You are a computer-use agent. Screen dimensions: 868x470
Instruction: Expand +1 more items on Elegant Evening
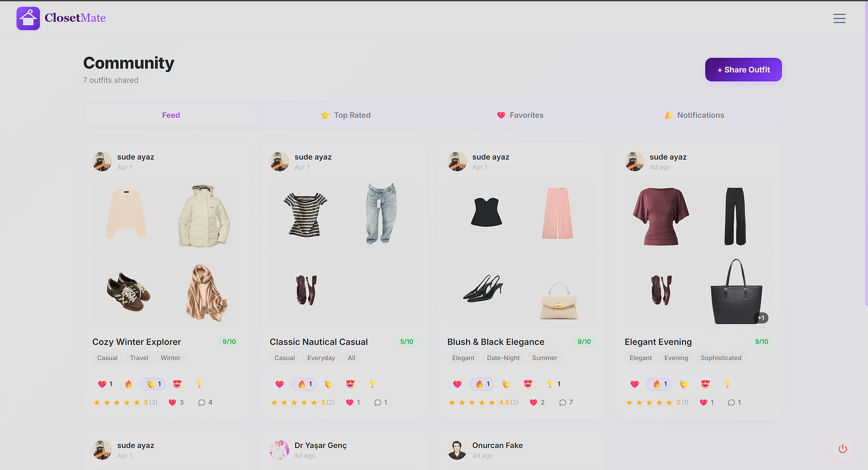point(761,318)
